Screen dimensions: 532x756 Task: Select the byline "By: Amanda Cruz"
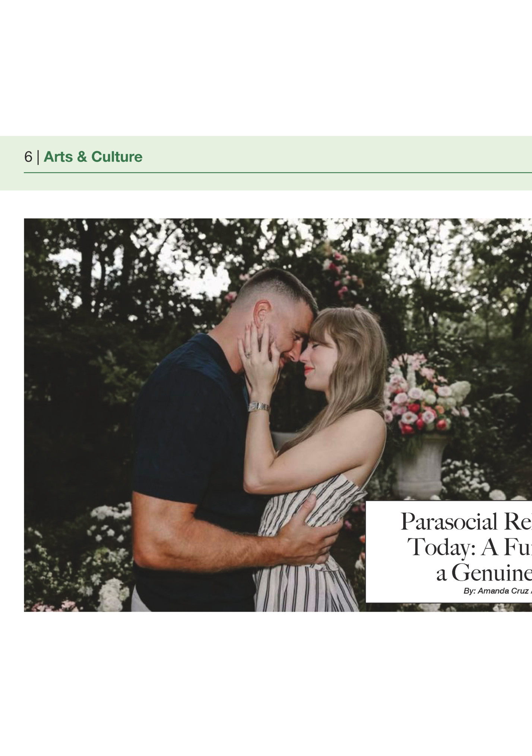pyautogui.click(x=497, y=591)
